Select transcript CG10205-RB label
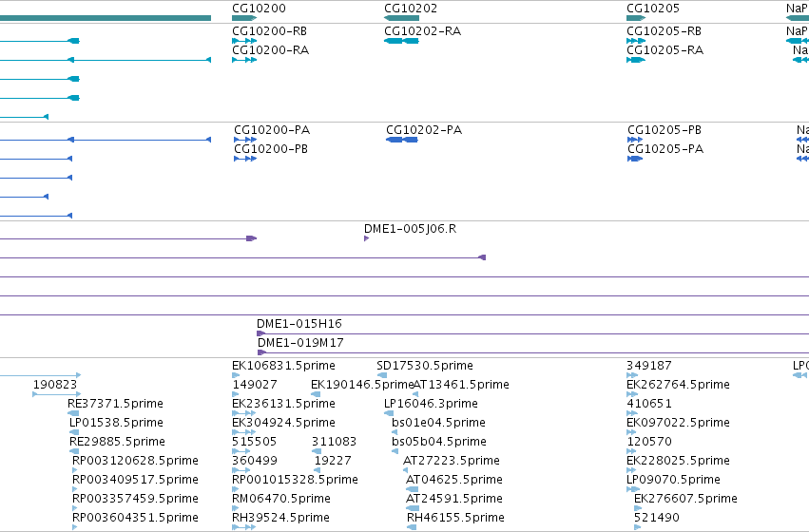Image resolution: width=809 pixels, height=532 pixels. pos(664,31)
